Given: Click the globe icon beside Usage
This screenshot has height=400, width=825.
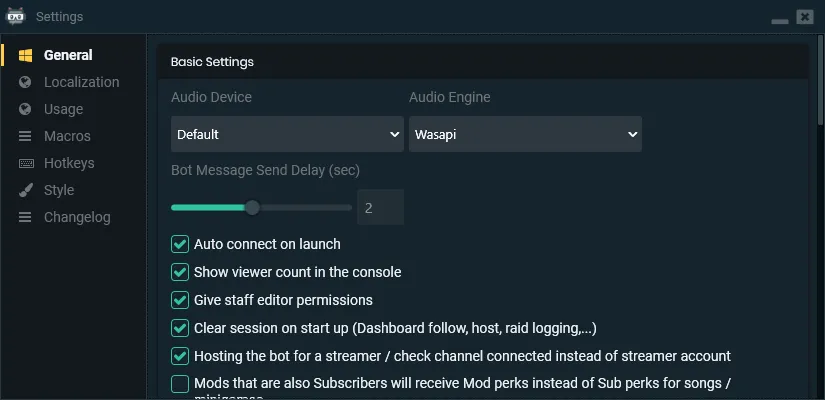Looking at the screenshot, I should [x=25, y=109].
